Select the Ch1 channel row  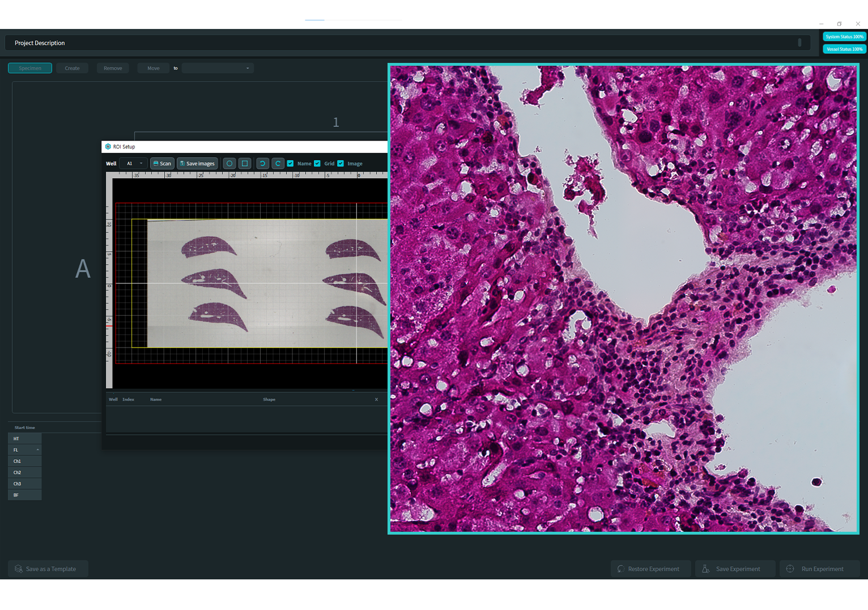(25, 461)
